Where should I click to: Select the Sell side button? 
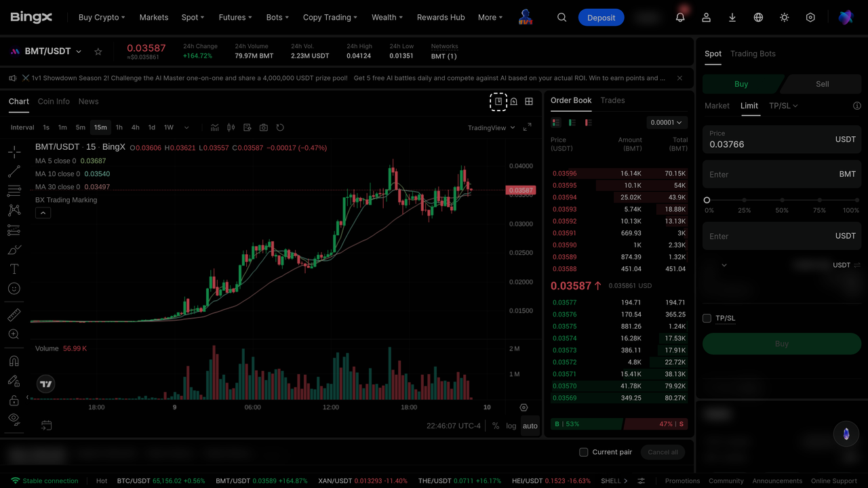(822, 84)
